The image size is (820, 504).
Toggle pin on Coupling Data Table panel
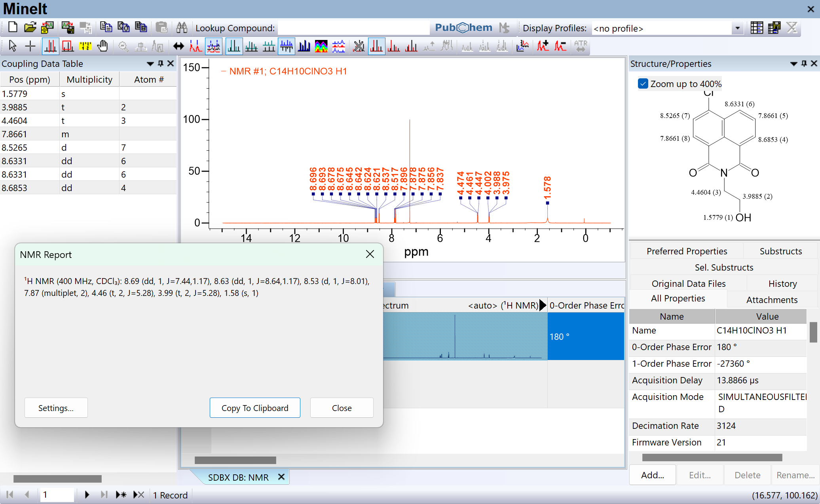[x=161, y=63]
